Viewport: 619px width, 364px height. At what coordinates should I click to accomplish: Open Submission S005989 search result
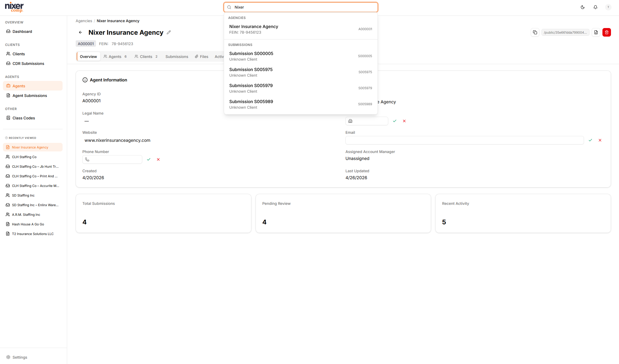coord(301,104)
